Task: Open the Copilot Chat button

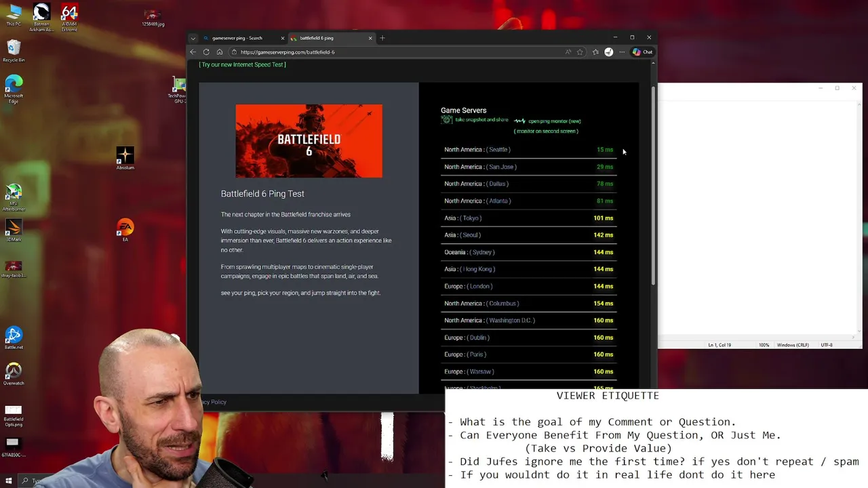Action: [642, 52]
